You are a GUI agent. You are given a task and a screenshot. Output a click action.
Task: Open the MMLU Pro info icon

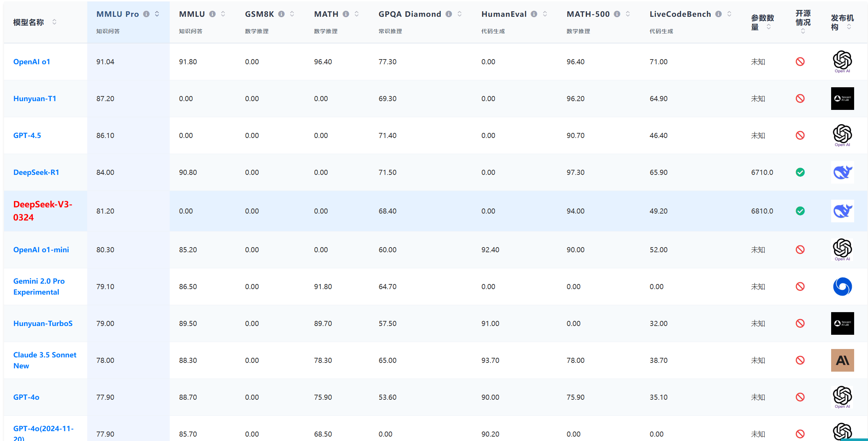pyautogui.click(x=146, y=14)
